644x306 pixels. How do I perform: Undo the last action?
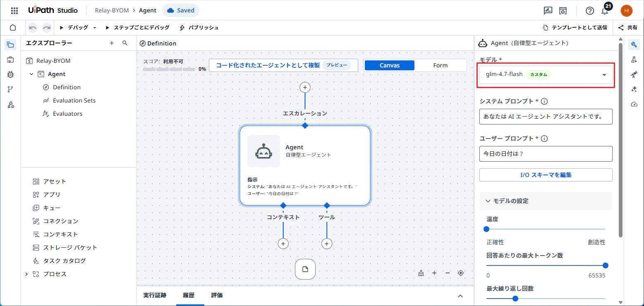pos(33,28)
